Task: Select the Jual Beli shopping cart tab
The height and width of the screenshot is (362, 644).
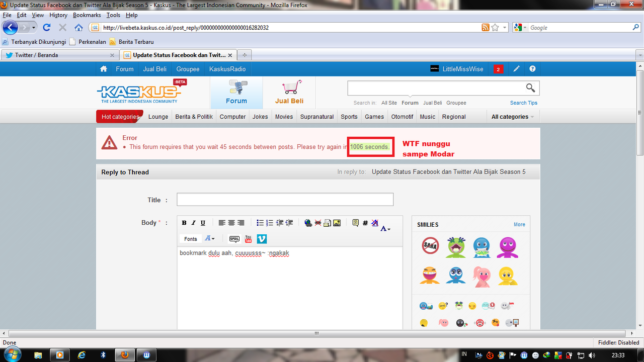Action: click(x=289, y=93)
